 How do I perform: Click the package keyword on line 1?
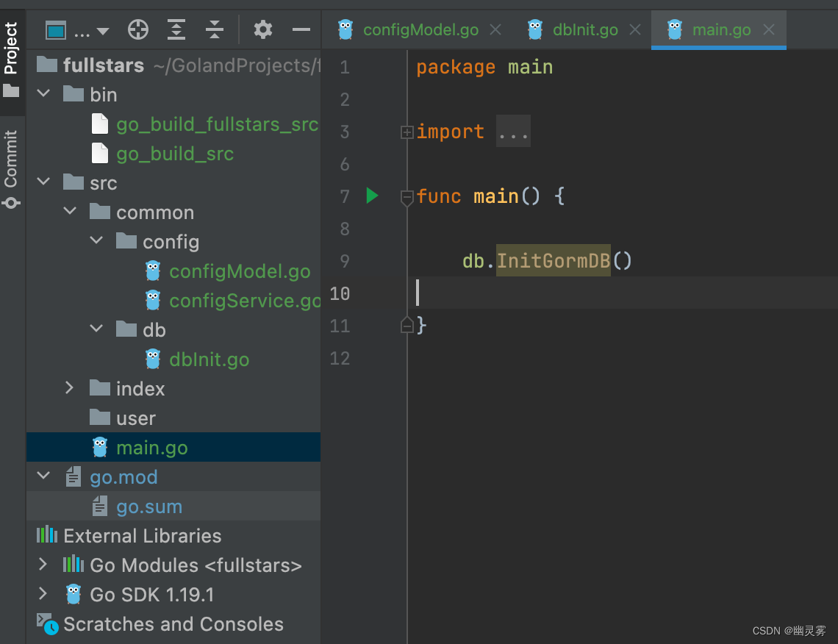[x=456, y=68]
